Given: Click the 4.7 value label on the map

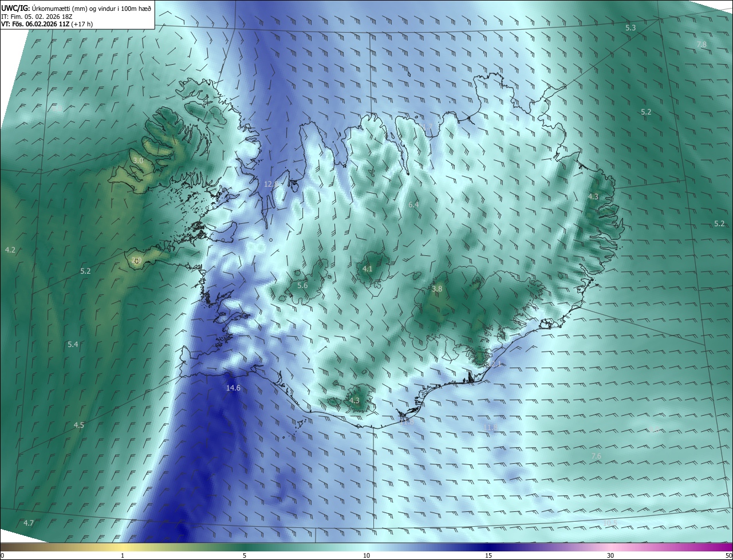Looking at the screenshot, I should pos(29,523).
